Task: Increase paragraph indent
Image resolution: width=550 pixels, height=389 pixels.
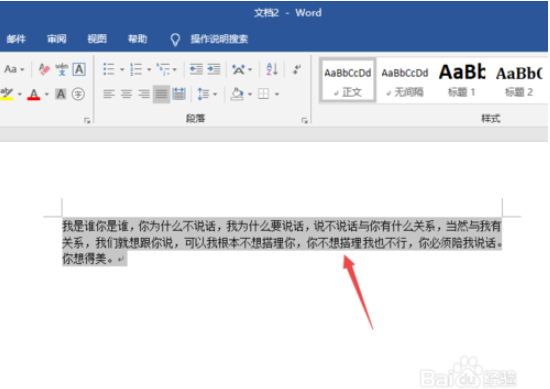Action: [214, 69]
